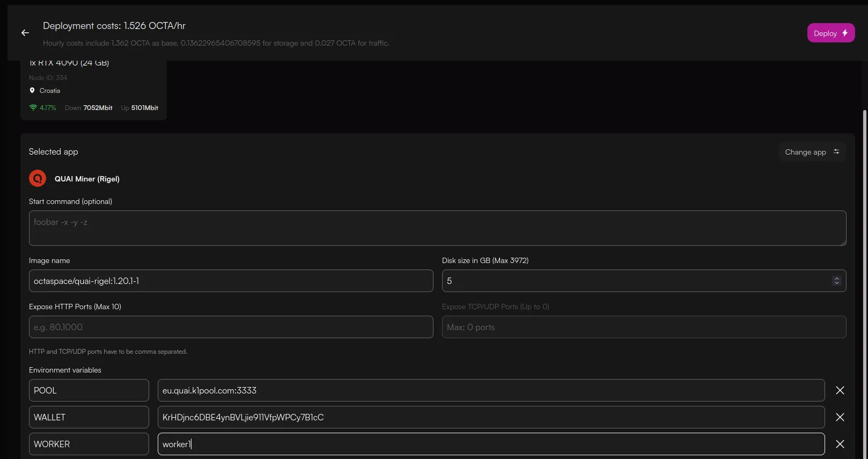Edit the eu.quai.k1pool.com:3333 value field
The width and height of the screenshot is (868, 459).
click(491, 390)
